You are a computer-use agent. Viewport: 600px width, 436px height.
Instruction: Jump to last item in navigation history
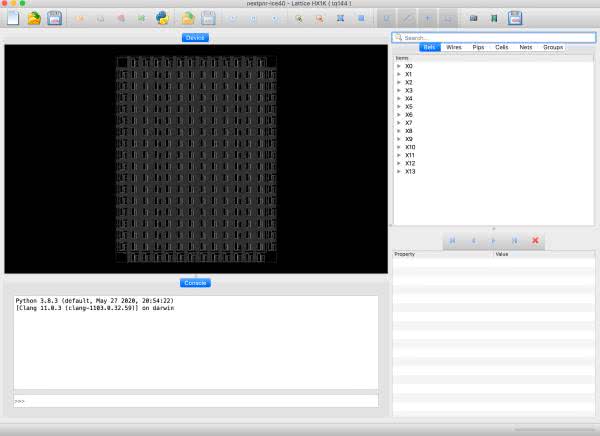tap(515, 240)
